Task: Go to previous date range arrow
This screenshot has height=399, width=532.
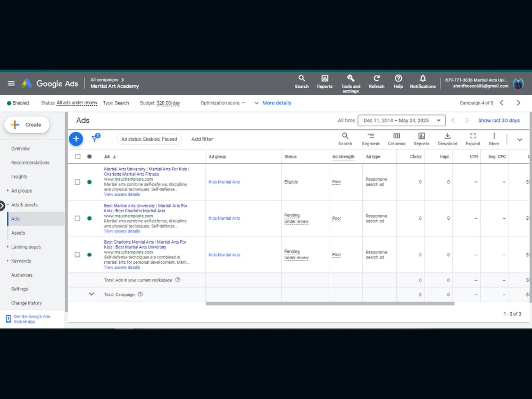Action: 453,120
